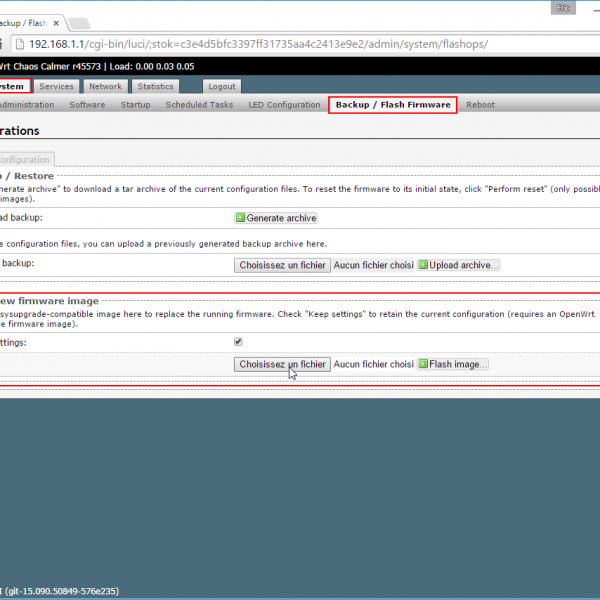This screenshot has width=600, height=600.
Task: Open the Startup subtab
Action: [x=135, y=105]
